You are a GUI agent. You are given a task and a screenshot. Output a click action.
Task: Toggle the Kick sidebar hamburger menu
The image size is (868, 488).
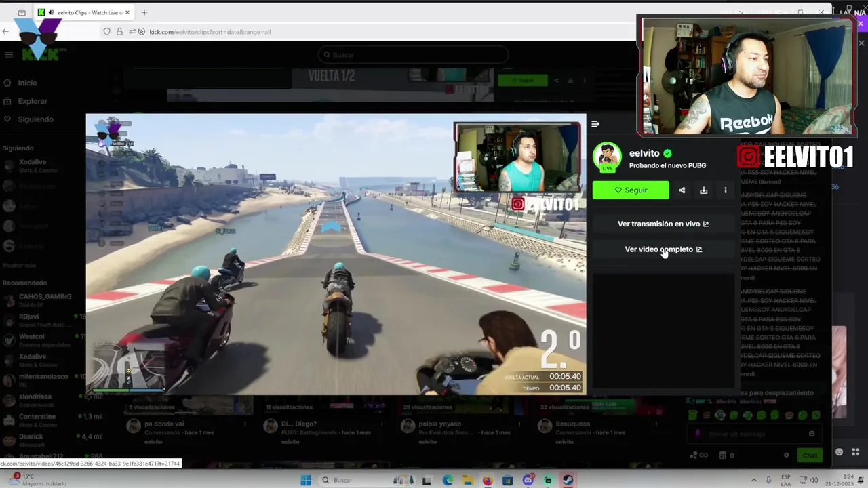(x=9, y=55)
